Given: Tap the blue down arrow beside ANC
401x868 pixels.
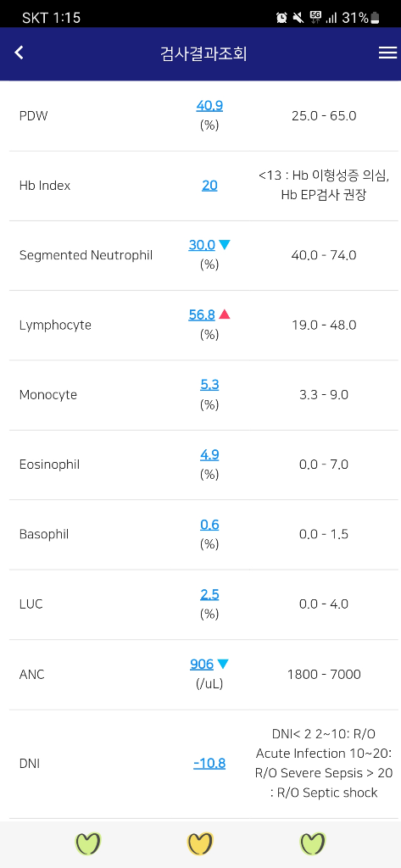Looking at the screenshot, I should coord(223,664).
